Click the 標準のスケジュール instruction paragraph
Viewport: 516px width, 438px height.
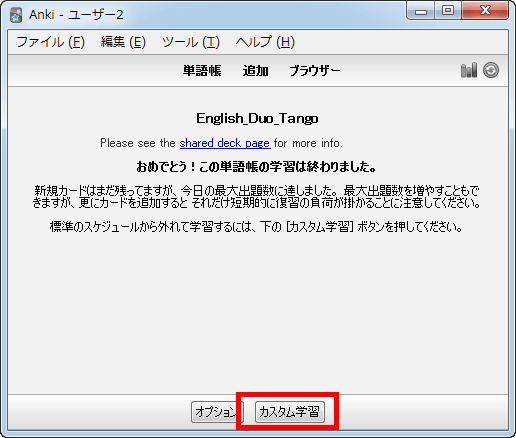[256, 227]
